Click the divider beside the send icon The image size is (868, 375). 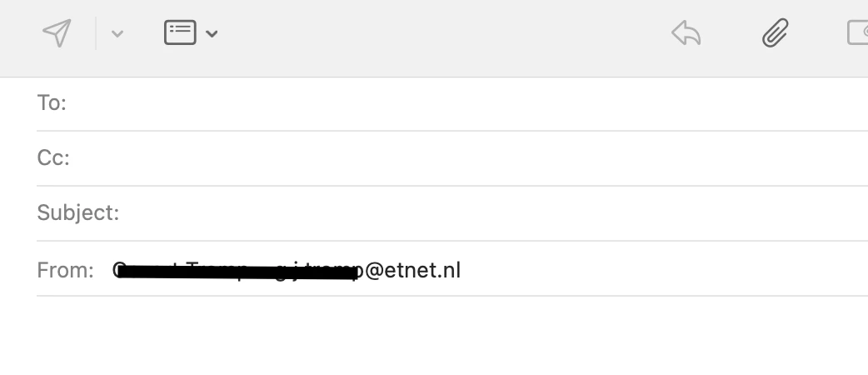[96, 34]
